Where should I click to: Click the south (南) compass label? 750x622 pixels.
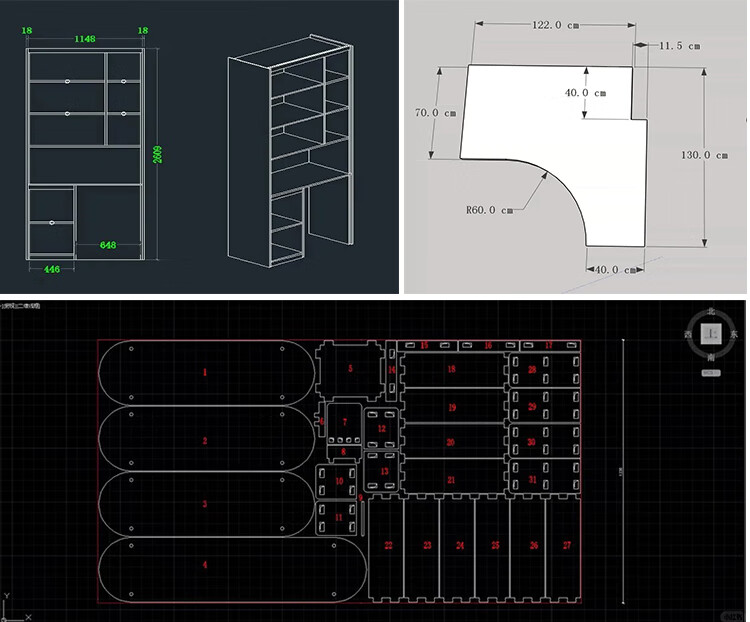point(711,357)
